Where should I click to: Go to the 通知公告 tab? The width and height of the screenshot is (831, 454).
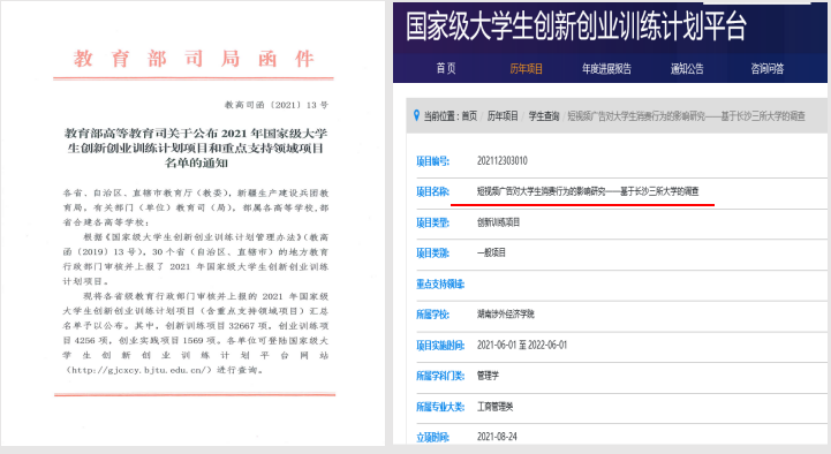687,68
